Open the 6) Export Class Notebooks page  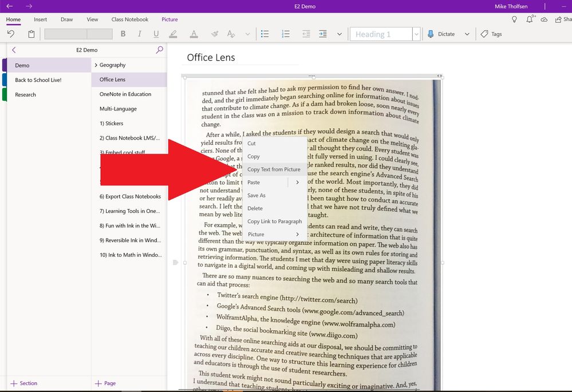(129, 196)
